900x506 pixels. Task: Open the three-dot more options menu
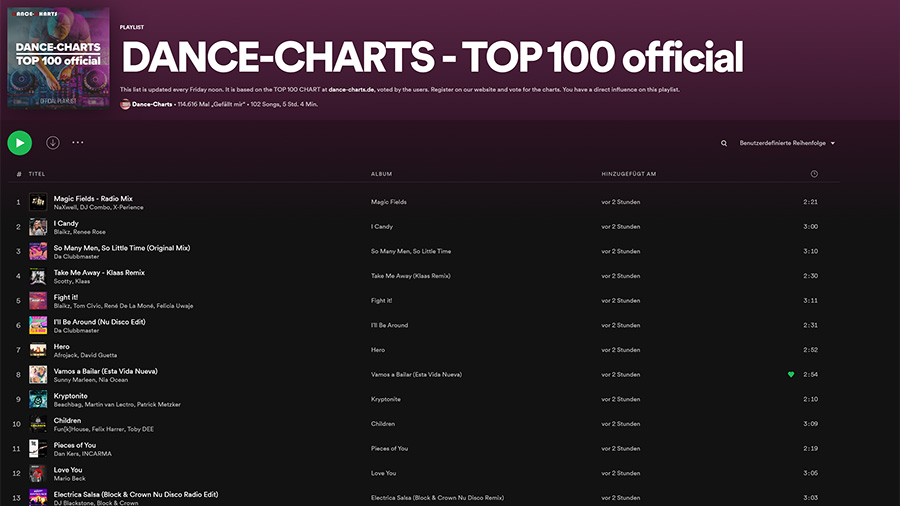(x=77, y=142)
